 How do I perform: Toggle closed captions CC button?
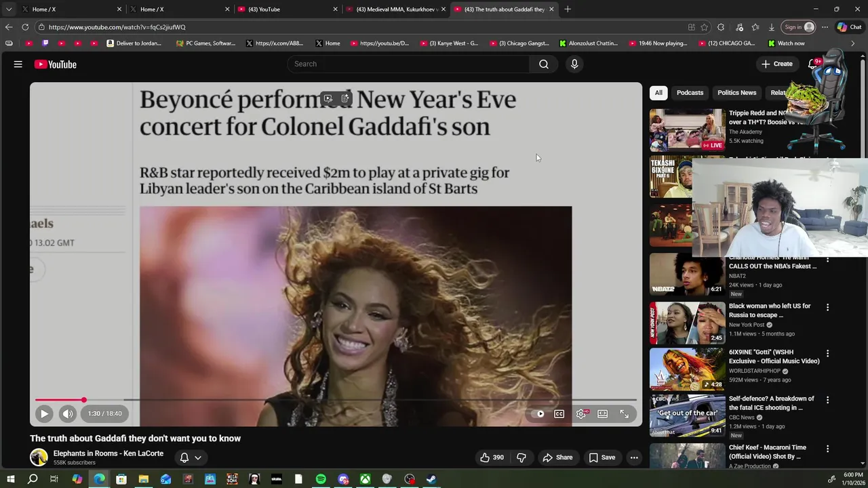559,413
